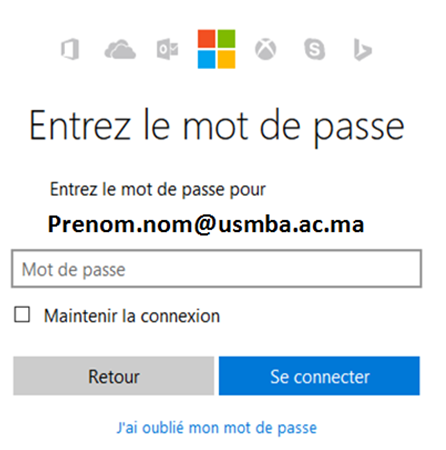Enable the Maintenir la connexion checkbox
Screen dimensions: 446x450
[x=22, y=315]
